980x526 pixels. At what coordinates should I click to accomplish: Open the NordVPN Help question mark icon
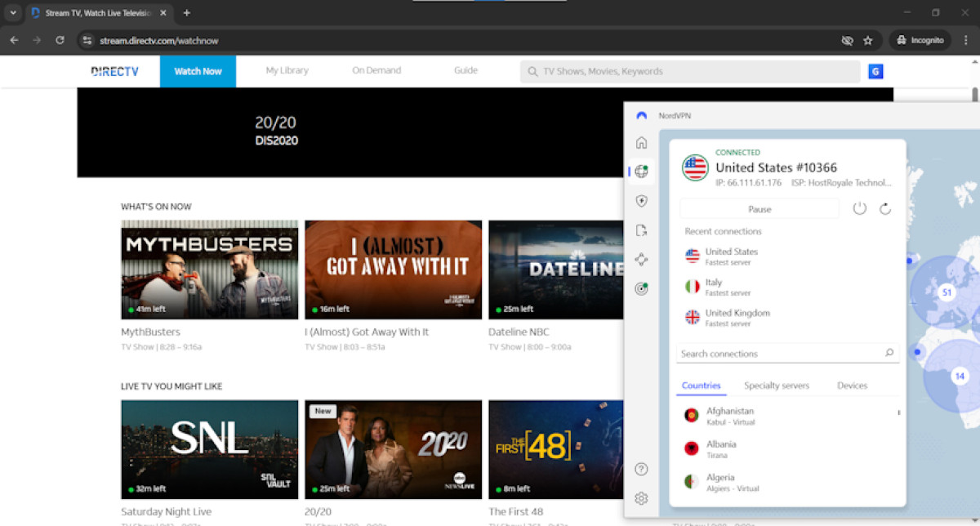[x=642, y=469]
